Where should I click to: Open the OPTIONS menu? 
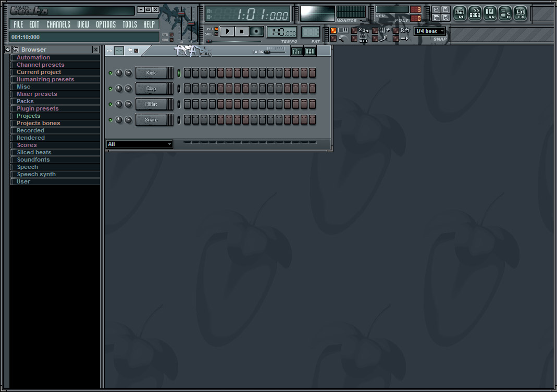(106, 24)
